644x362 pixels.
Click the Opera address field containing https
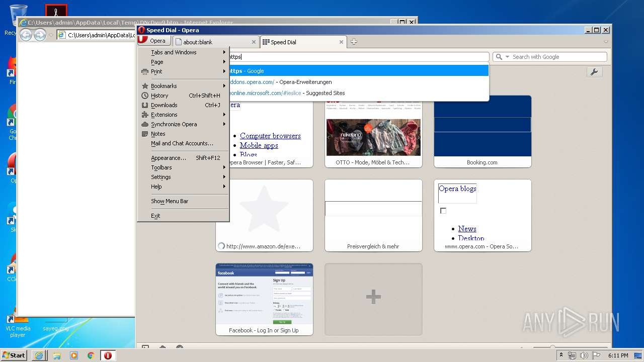coord(359,57)
